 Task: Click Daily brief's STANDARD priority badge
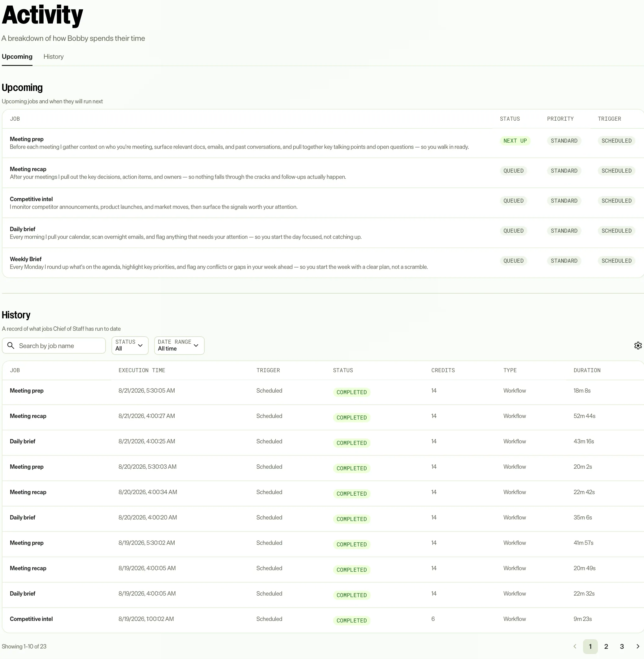click(x=564, y=230)
